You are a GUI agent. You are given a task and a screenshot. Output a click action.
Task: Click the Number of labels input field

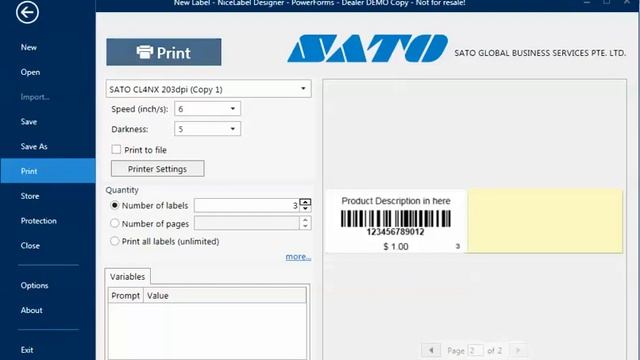pyautogui.click(x=247, y=205)
